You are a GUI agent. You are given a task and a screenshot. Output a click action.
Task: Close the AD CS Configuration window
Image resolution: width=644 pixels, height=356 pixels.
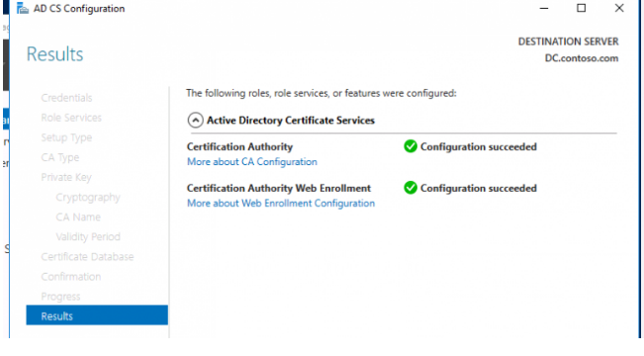tap(619, 8)
